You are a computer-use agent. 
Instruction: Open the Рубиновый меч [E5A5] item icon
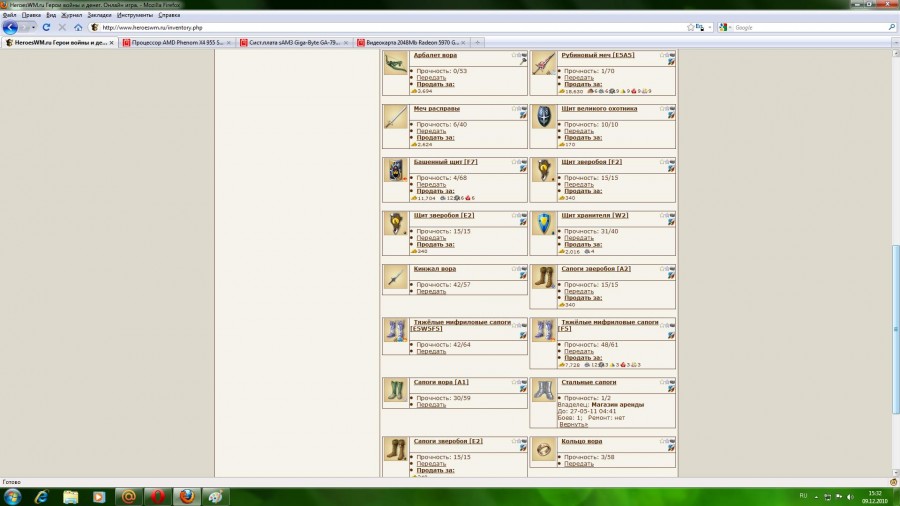[544, 63]
